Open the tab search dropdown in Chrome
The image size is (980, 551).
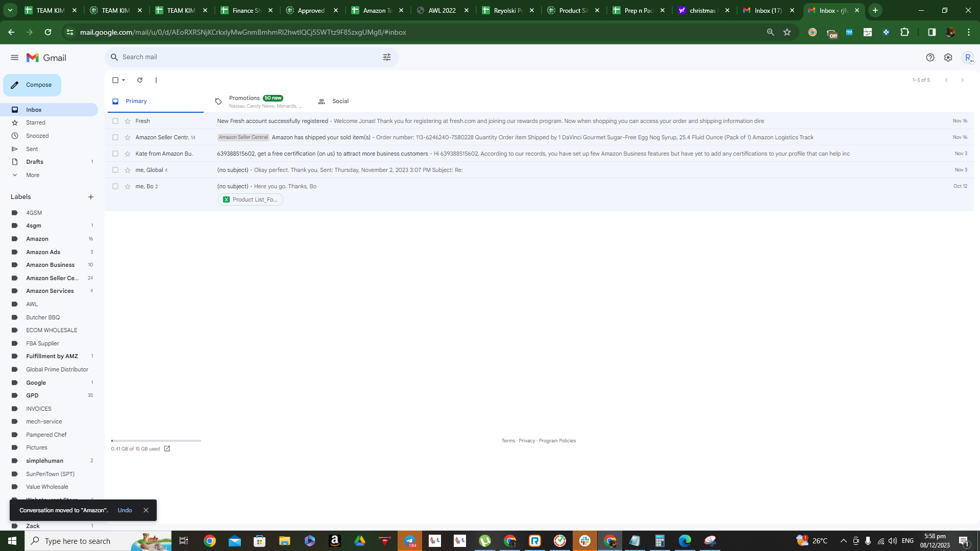pos(10,10)
